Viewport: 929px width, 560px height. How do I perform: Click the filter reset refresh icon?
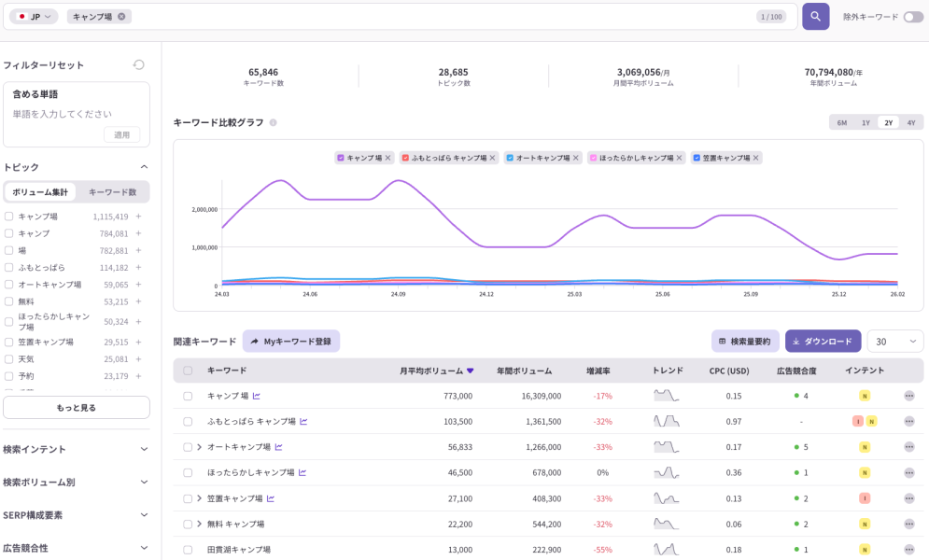coord(139,64)
